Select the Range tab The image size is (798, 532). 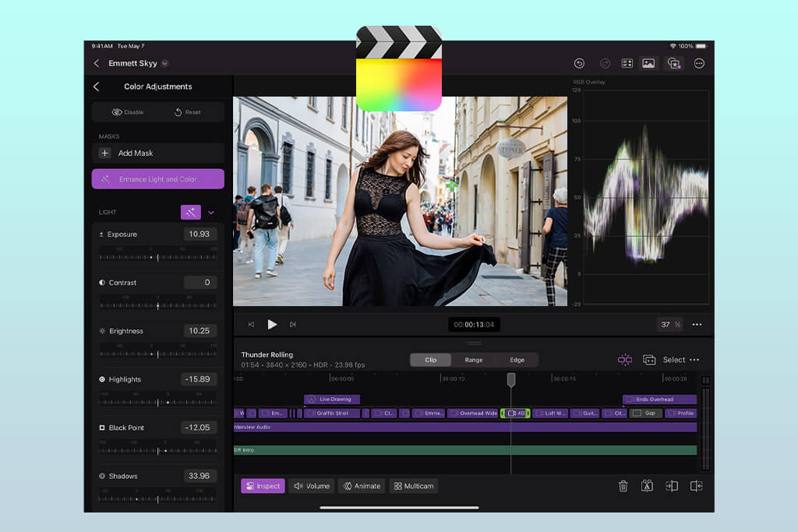point(474,360)
